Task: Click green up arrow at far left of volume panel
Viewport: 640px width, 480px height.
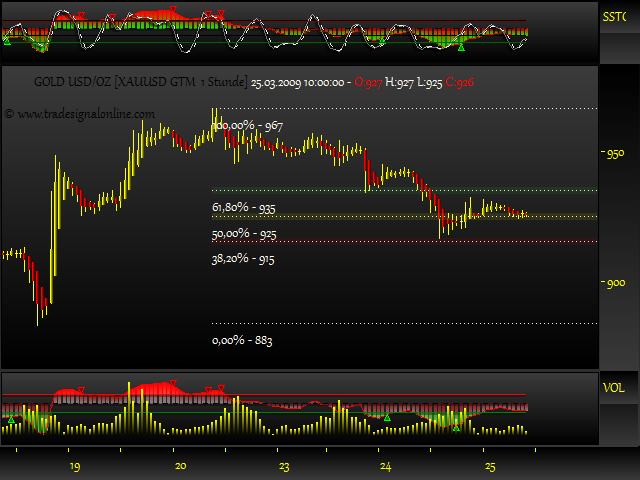Action: tap(11, 421)
